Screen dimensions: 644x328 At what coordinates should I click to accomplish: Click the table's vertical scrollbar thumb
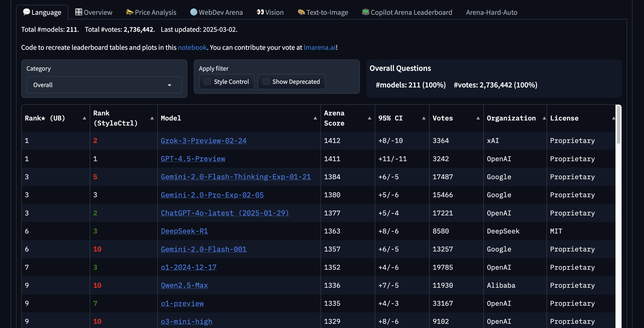618,125
